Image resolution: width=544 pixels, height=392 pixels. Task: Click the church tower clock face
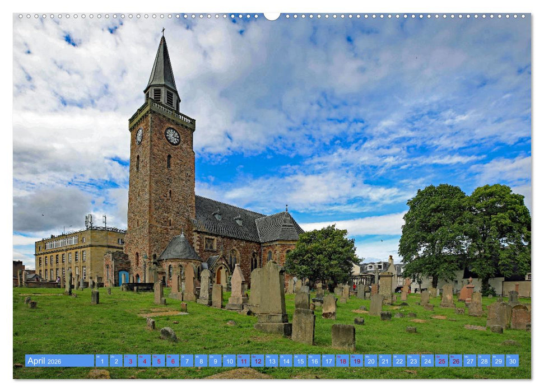click(x=173, y=135)
